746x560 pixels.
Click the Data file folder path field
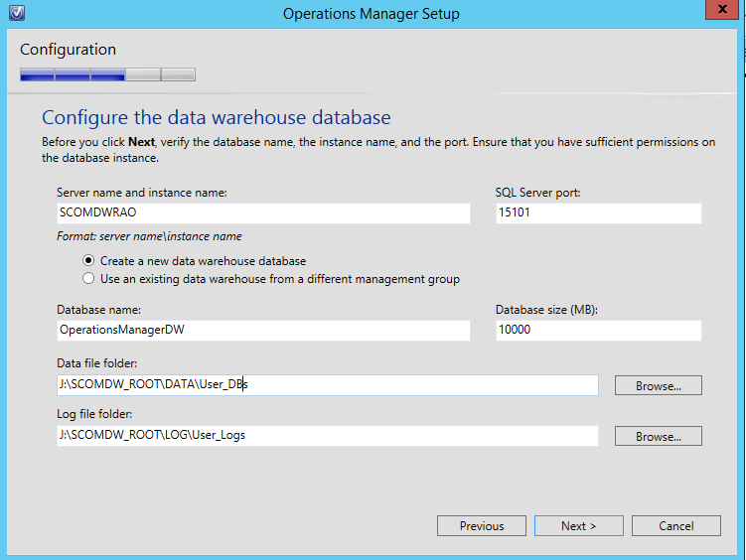pos(328,385)
